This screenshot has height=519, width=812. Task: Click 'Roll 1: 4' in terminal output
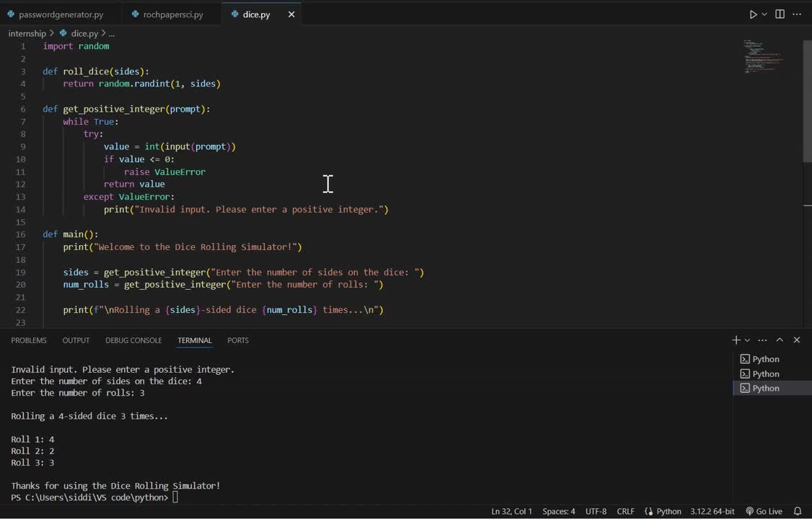[32, 439]
